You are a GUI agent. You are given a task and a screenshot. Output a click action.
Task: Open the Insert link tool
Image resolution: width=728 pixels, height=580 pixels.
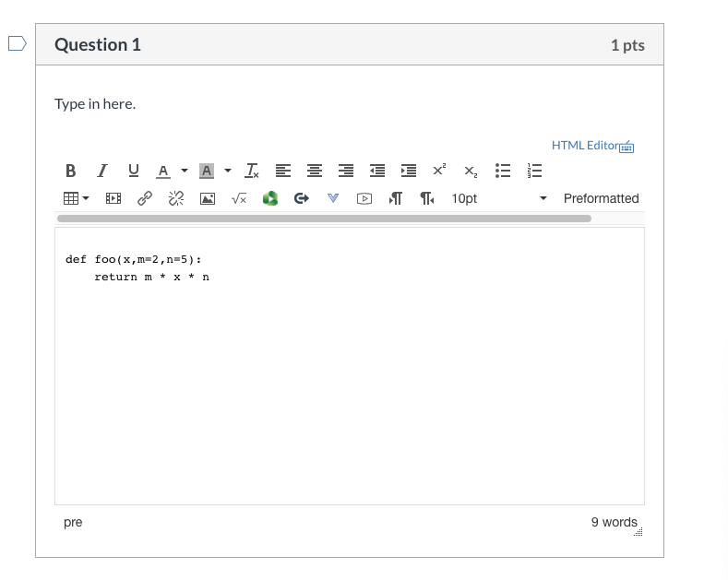145,198
